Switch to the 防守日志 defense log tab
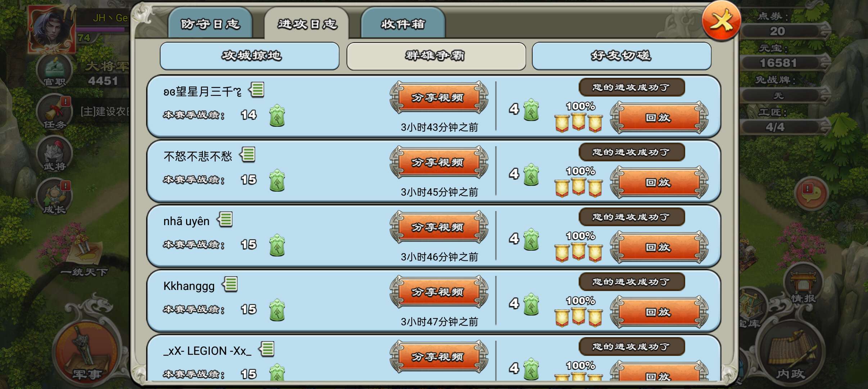This screenshot has width=868, height=389. [210, 24]
